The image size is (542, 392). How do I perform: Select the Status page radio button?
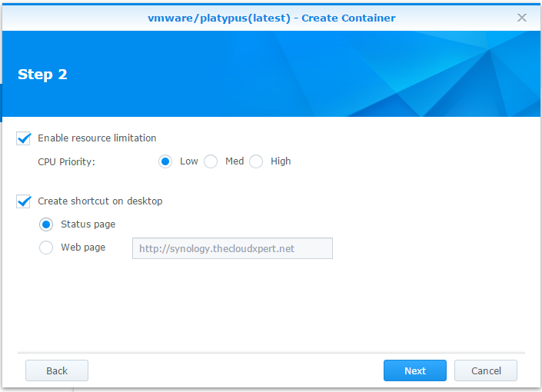47,224
